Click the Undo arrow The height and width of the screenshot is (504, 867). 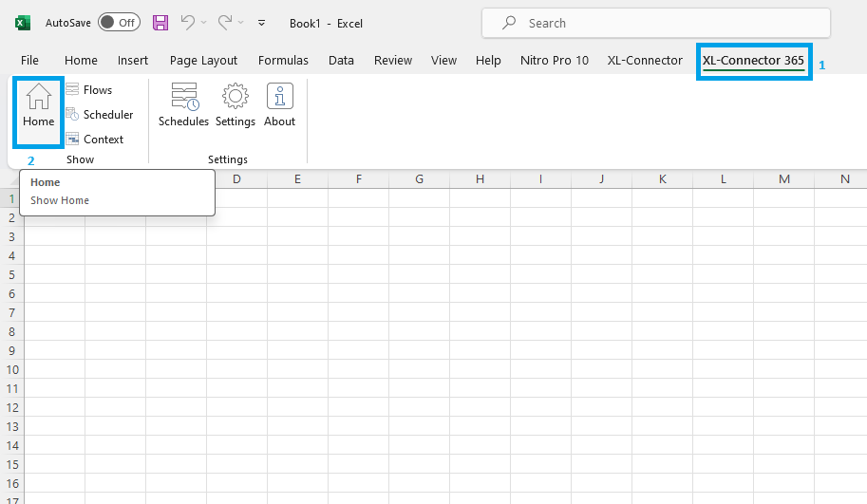(188, 22)
